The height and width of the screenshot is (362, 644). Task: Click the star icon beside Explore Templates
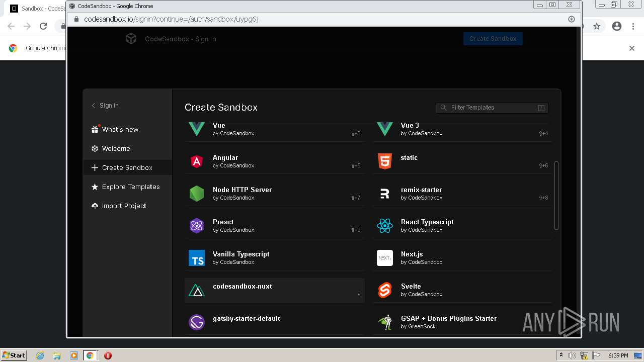(x=95, y=187)
